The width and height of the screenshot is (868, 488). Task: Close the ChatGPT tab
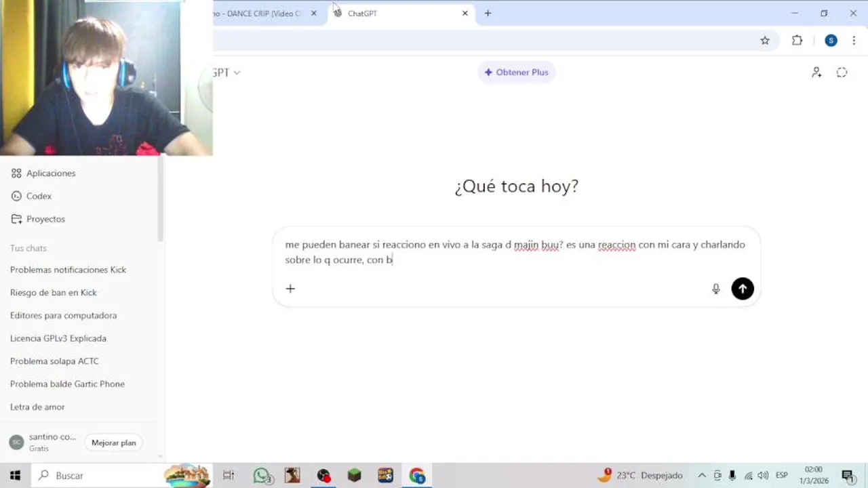[465, 14]
